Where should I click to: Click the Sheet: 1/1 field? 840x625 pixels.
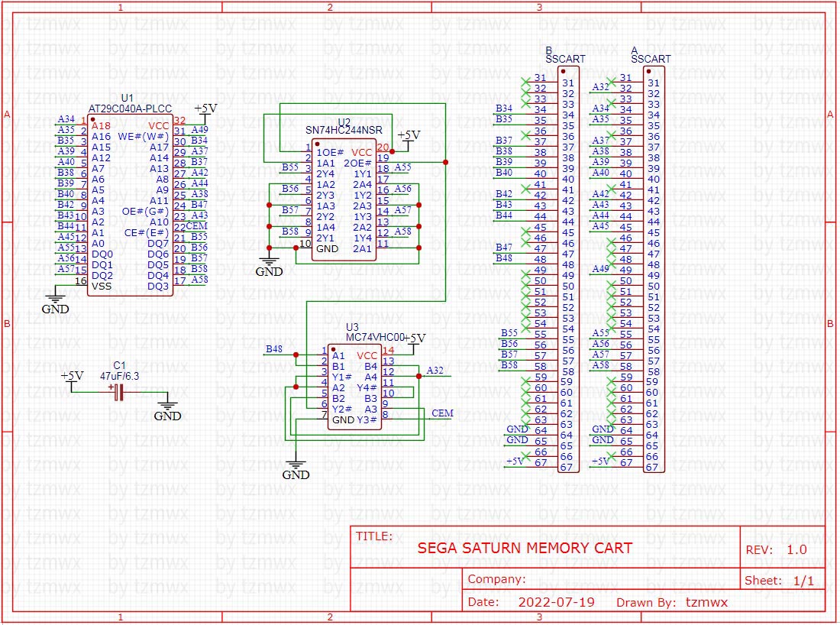[780, 581]
